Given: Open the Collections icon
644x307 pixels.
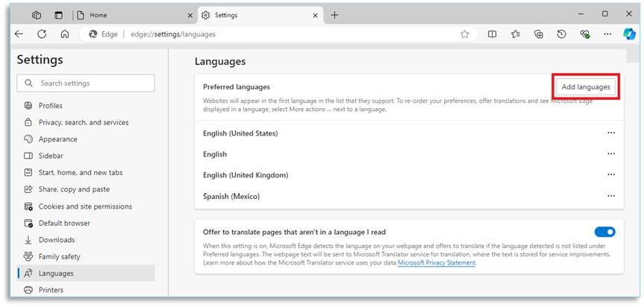Looking at the screenshot, I should click(539, 34).
